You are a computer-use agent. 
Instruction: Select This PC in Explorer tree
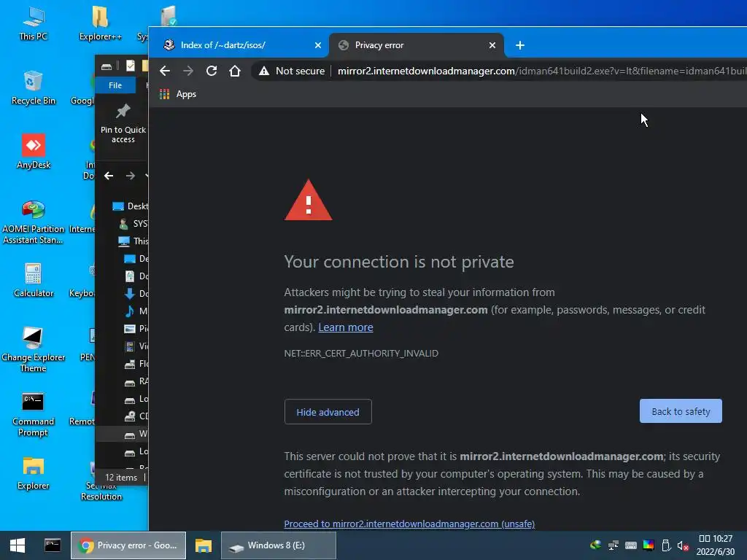(133, 241)
